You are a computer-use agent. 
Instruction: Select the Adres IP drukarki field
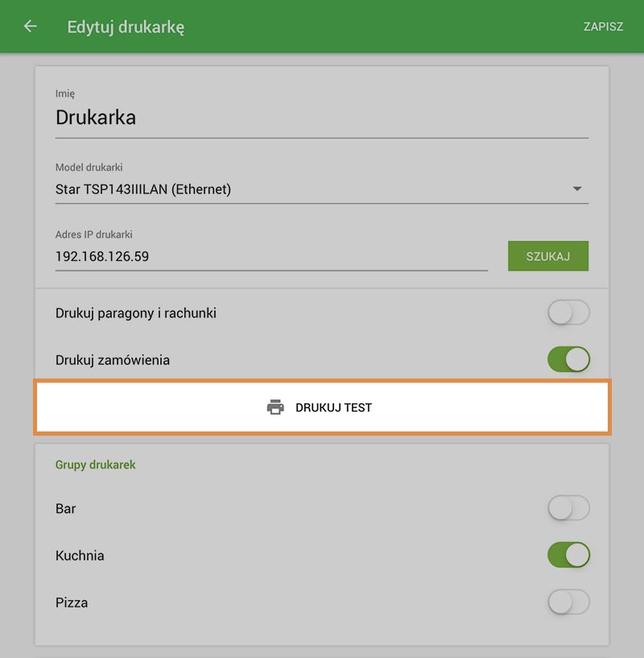(242, 256)
